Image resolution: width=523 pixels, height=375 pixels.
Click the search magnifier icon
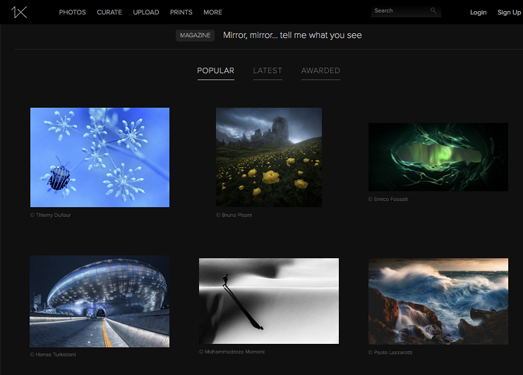(x=433, y=11)
